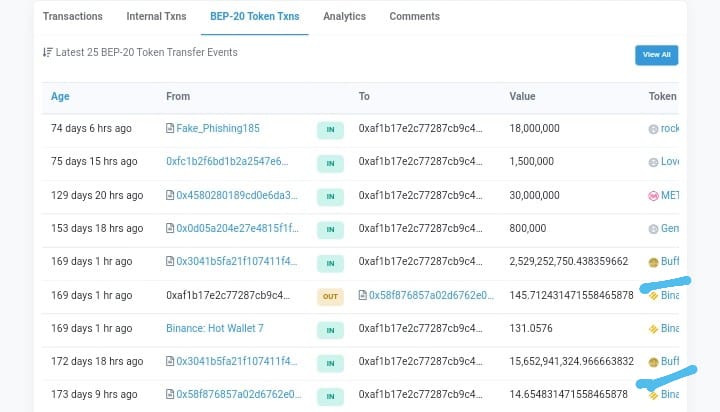Select To address in the 1,500,000 row
720x412 pixels.
pyautogui.click(x=420, y=161)
